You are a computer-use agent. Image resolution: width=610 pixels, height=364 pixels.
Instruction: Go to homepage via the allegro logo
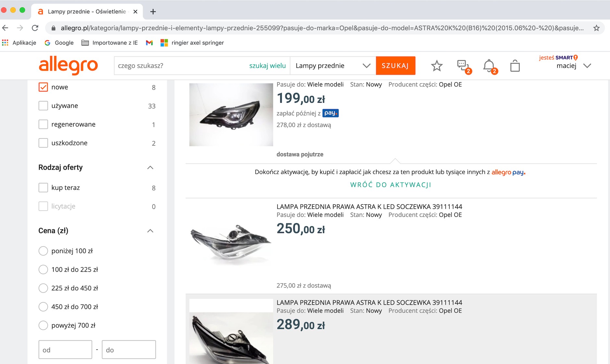(68, 66)
